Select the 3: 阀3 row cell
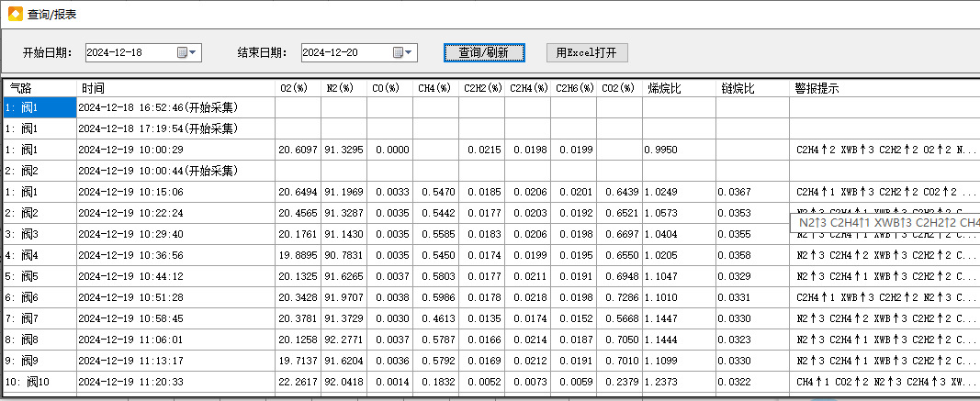 point(40,234)
